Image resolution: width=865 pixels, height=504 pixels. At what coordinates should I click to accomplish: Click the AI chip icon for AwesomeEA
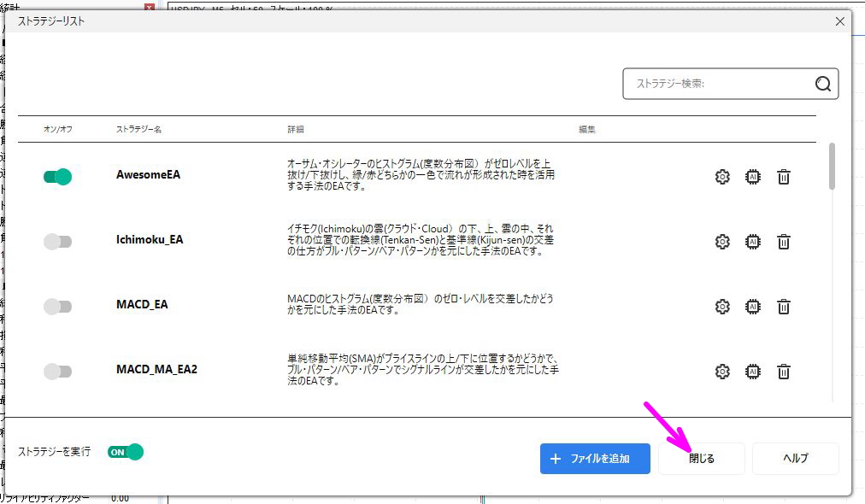(753, 176)
